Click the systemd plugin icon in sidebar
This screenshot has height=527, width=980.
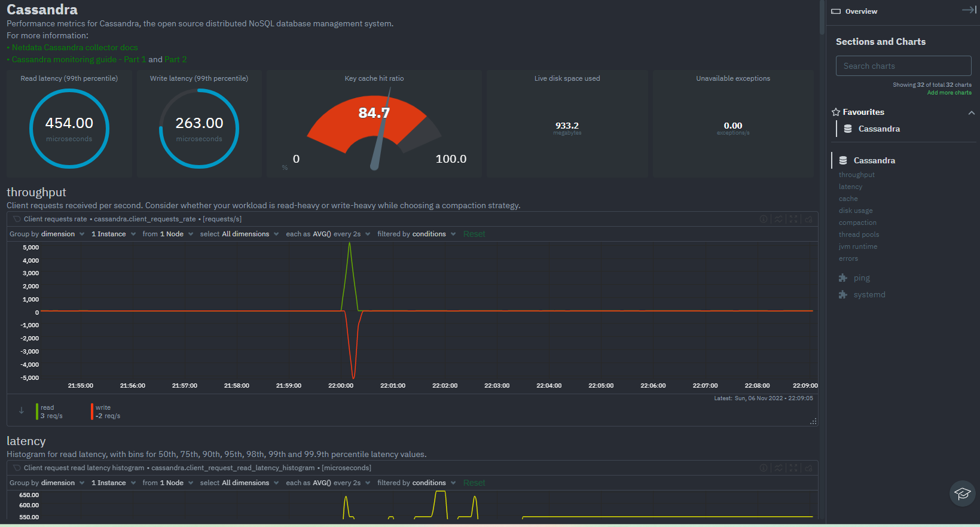click(x=843, y=295)
